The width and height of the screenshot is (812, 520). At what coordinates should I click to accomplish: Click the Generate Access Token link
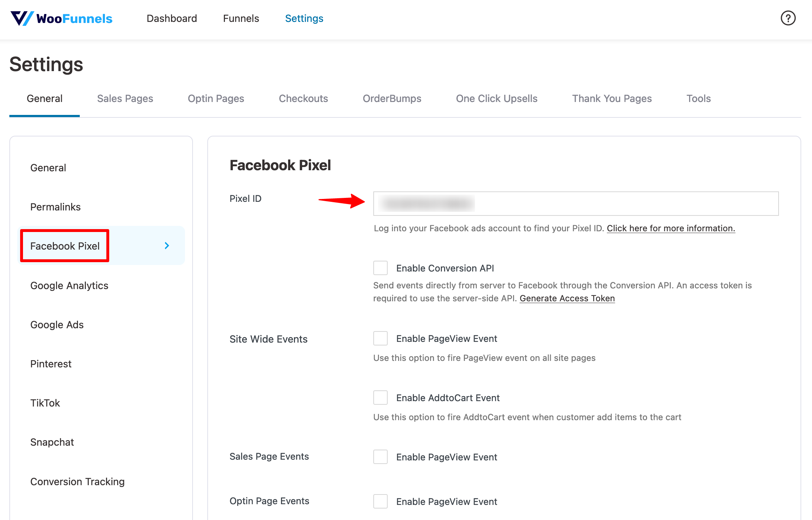click(567, 298)
